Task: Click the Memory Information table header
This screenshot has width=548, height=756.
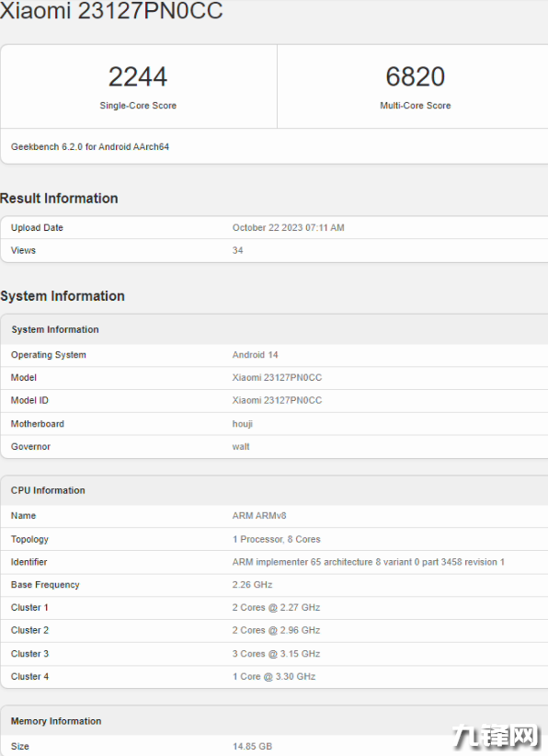Action: 56,721
